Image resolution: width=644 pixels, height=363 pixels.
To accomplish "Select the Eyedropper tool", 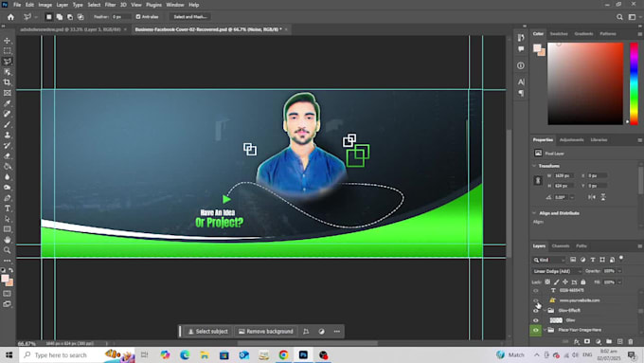I will [8, 103].
